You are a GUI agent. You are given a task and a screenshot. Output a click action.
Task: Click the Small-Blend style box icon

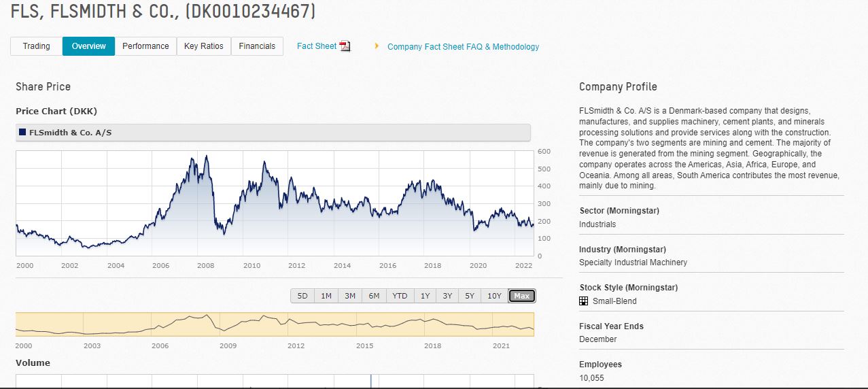coord(583,301)
